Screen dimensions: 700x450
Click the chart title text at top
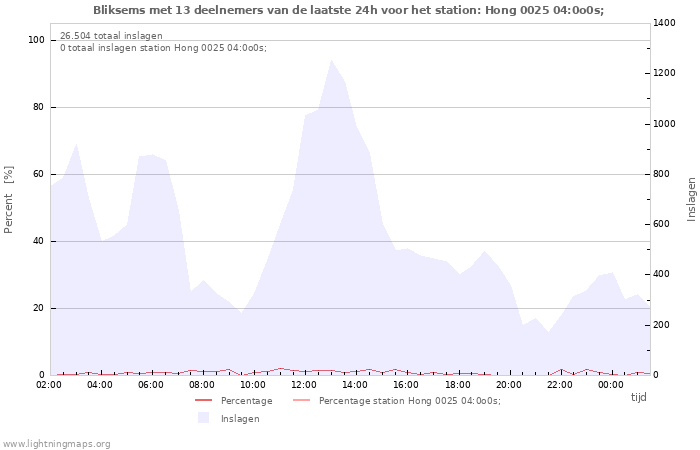tap(348, 10)
